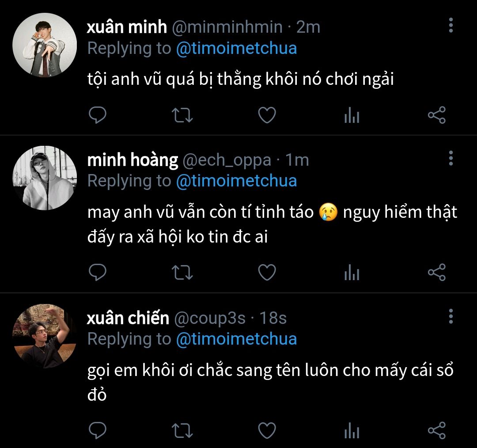
Task: Open more options on xuân chiến's tweet
Action: [451, 316]
